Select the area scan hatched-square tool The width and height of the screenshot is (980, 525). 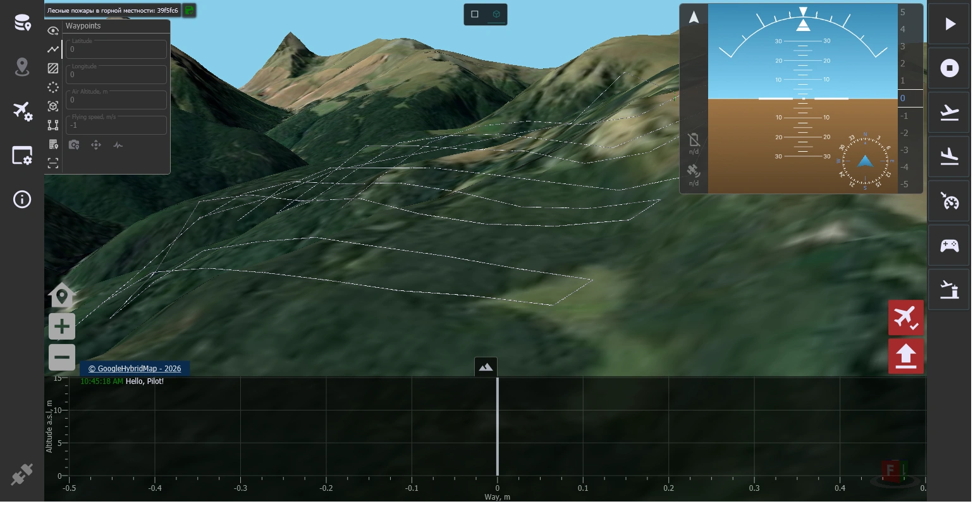click(x=53, y=68)
